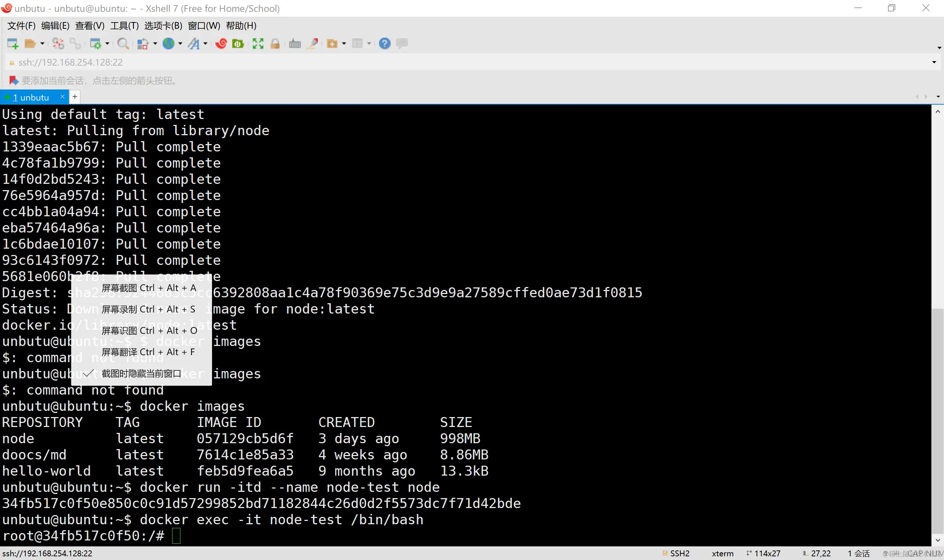Expand the address bar dropdown arrow
The height and width of the screenshot is (560, 944).
point(934,62)
